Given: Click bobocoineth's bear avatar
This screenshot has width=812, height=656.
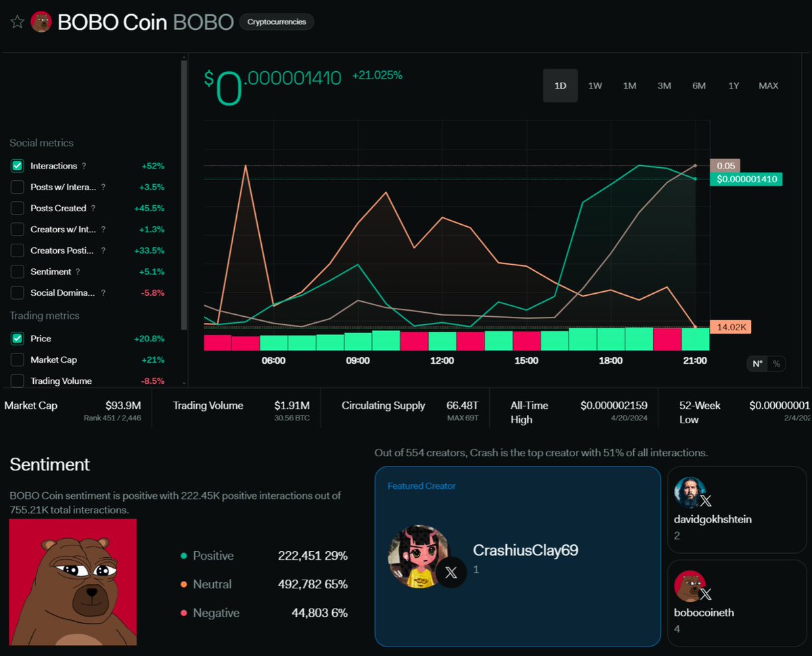Looking at the screenshot, I should point(690,587).
